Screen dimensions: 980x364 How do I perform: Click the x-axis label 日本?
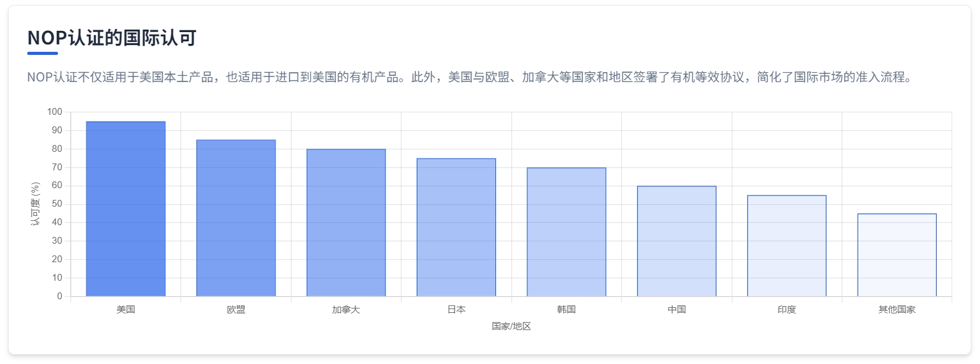pyautogui.click(x=456, y=310)
